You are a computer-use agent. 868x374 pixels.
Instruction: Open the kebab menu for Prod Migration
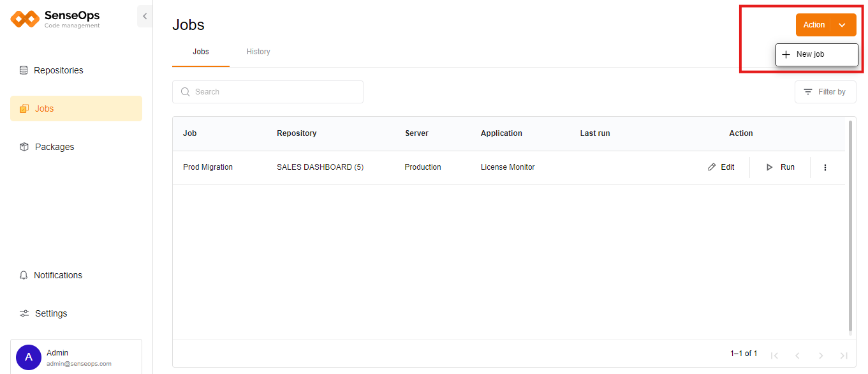(x=825, y=167)
